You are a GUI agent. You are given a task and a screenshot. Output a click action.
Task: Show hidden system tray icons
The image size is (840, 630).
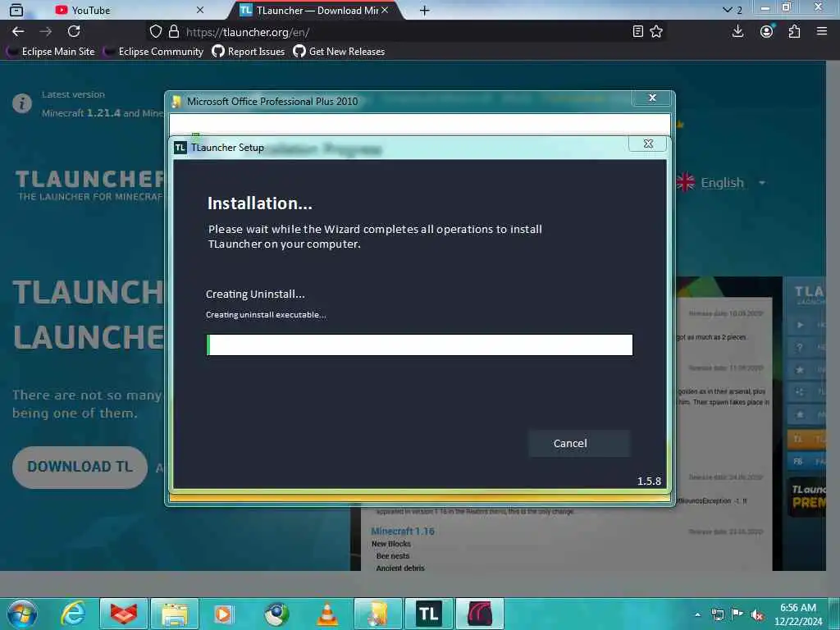pos(697,614)
